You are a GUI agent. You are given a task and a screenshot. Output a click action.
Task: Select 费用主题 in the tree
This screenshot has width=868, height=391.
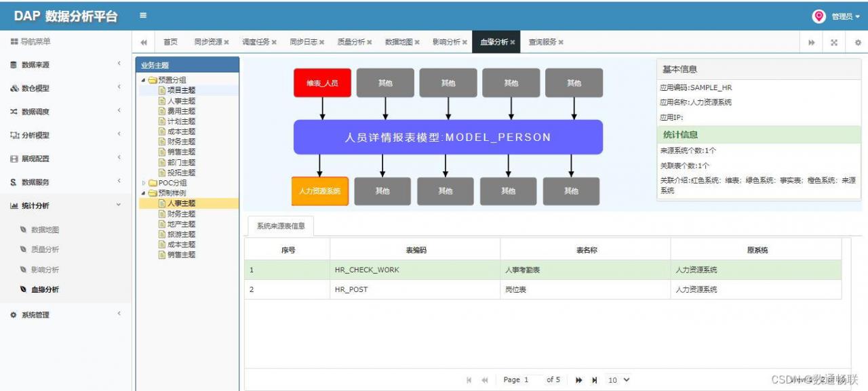(181, 111)
